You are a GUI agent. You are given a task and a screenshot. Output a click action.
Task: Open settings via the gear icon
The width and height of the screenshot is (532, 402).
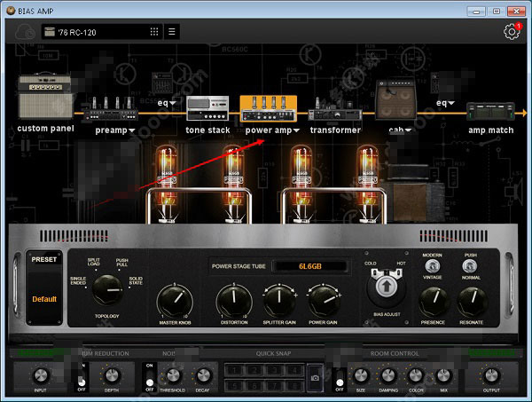tap(512, 32)
